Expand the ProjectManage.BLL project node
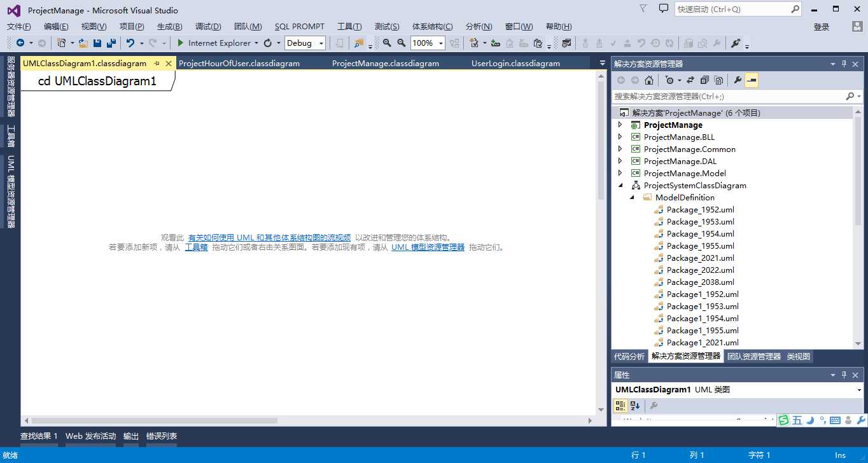Image resolution: width=868 pixels, height=463 pixels. (620, 137)
